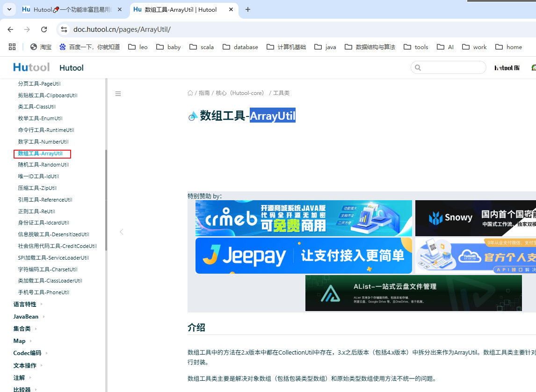
Task: Click Hutool site title text
Action: tap(72, 68)
